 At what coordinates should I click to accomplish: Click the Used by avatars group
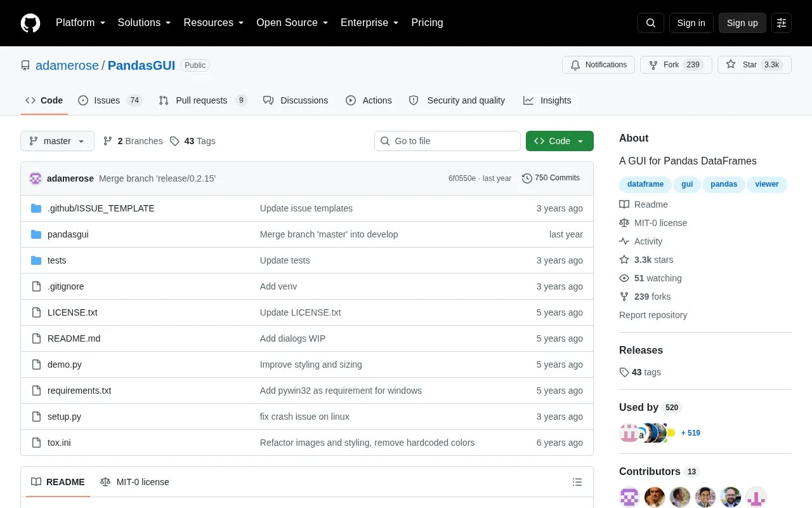tap(647, 433)
